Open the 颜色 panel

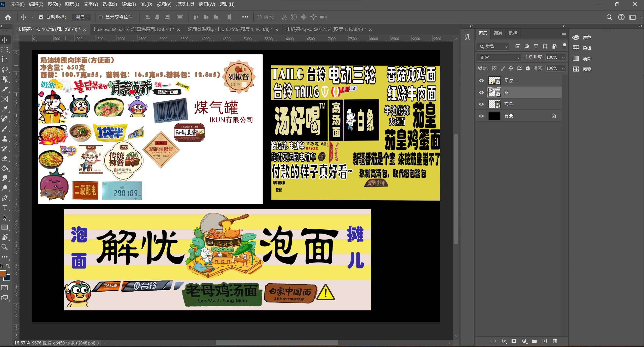(x=582, y=37)
